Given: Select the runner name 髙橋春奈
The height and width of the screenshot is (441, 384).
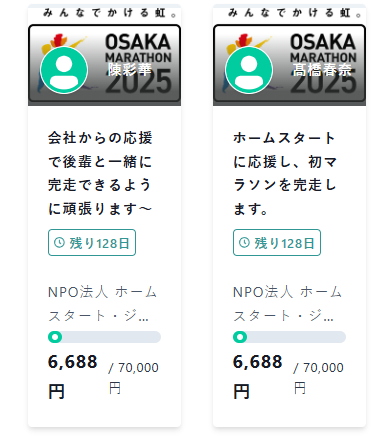Looking at the screenshot, I should click(322, 70).
